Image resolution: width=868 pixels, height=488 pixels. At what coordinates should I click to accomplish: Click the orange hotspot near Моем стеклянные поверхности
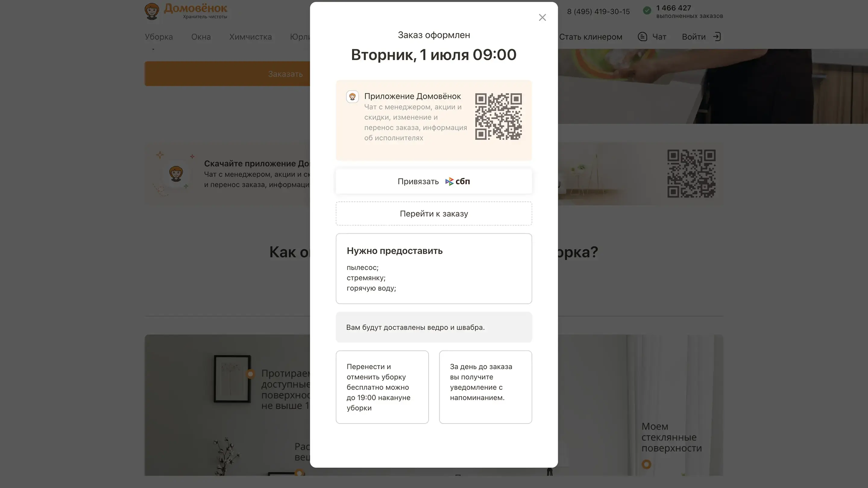646,465
